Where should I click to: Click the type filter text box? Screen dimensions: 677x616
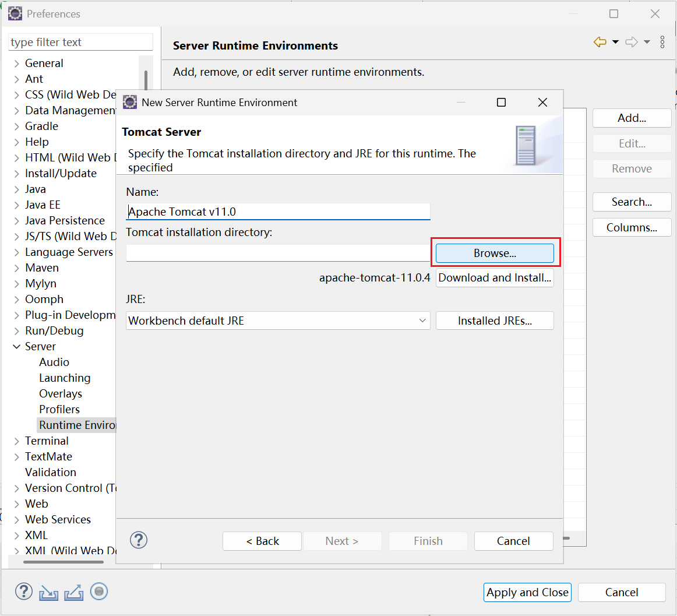81,42
